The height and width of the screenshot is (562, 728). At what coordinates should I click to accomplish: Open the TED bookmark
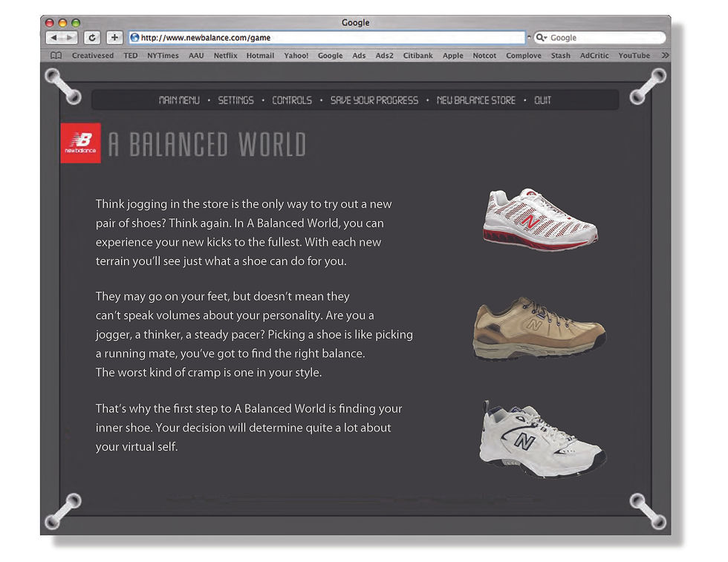[x=131, y=56]
